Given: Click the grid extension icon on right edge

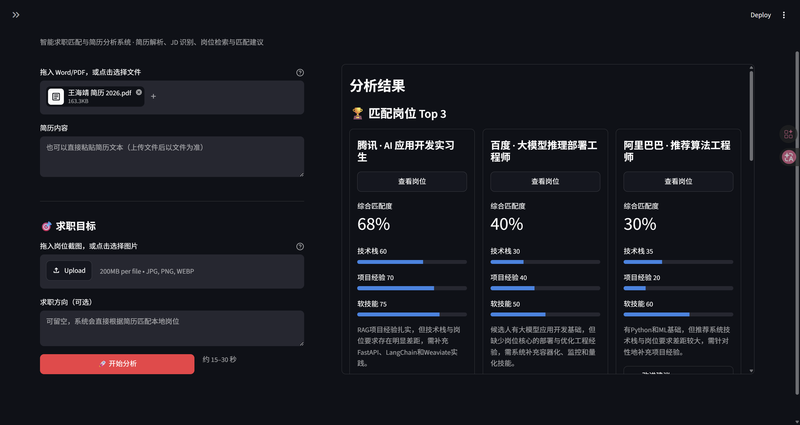Looking at the screenshot, I should coord(788,134).
